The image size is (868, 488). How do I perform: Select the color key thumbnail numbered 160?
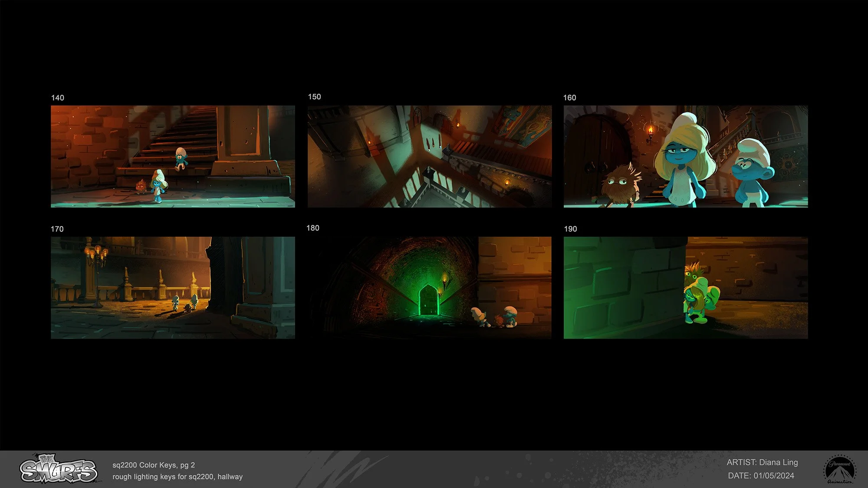click(x=686, y=156)
